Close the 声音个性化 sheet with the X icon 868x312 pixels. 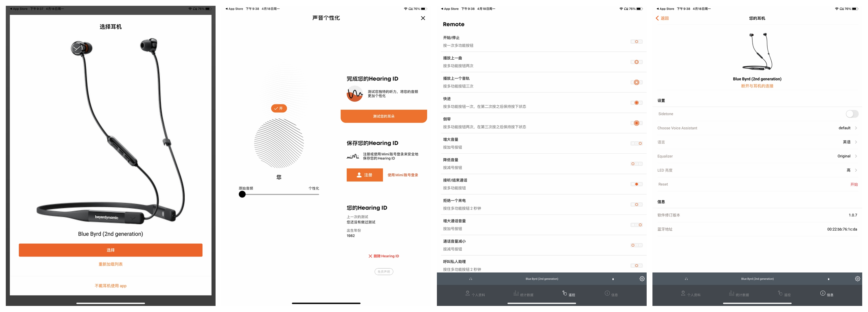[x=423, y=18]
